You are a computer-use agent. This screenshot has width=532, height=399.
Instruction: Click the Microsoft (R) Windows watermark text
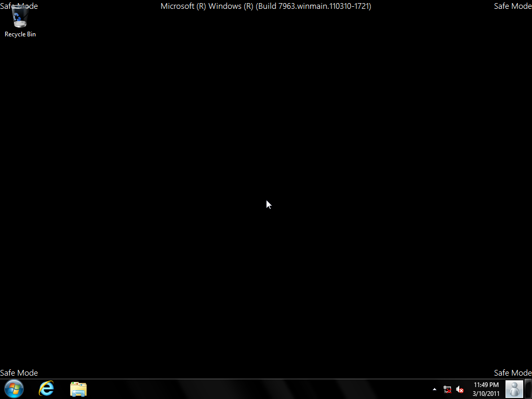coord(207,6)
